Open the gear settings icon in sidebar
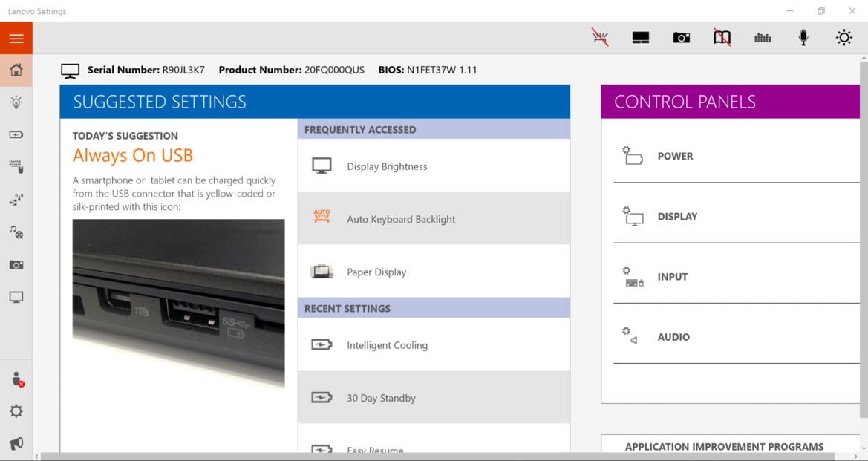868x461 pixels. pyautogui.click(x=16, y=411)
